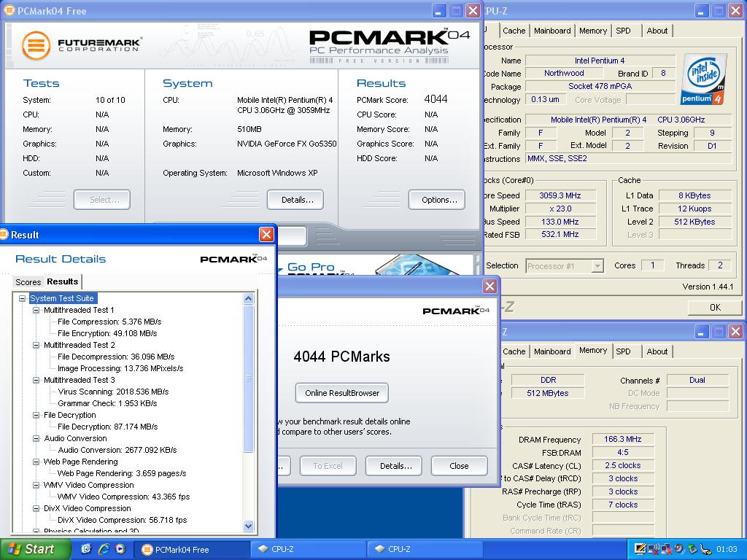
Task: Select 'DivX Video Compression: 56.718 fps' row
Action: tap(122, 520)
